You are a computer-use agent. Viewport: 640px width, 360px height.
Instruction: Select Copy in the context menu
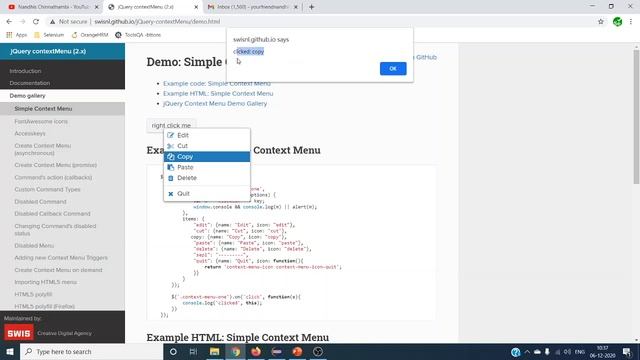[207, 156]
